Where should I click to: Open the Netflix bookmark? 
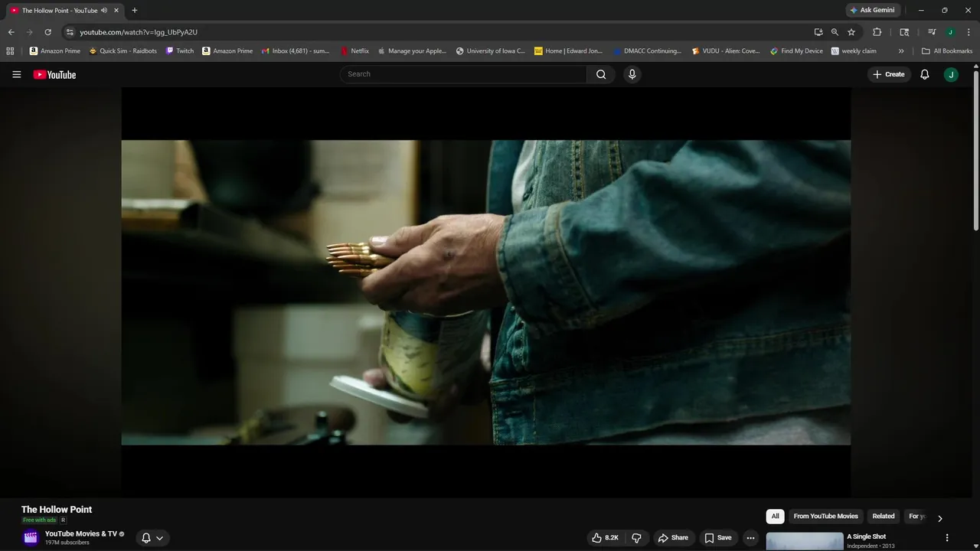click(x=355, y=51)
